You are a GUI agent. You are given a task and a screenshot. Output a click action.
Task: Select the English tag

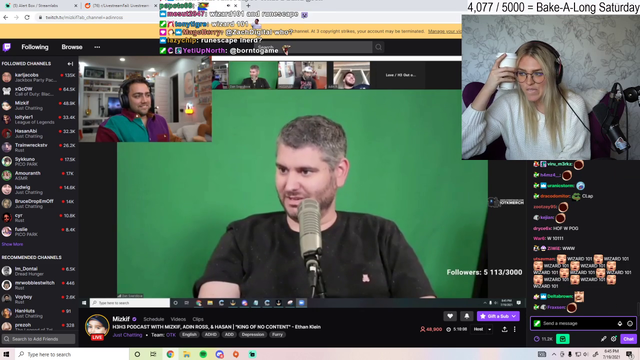(189, 335)
